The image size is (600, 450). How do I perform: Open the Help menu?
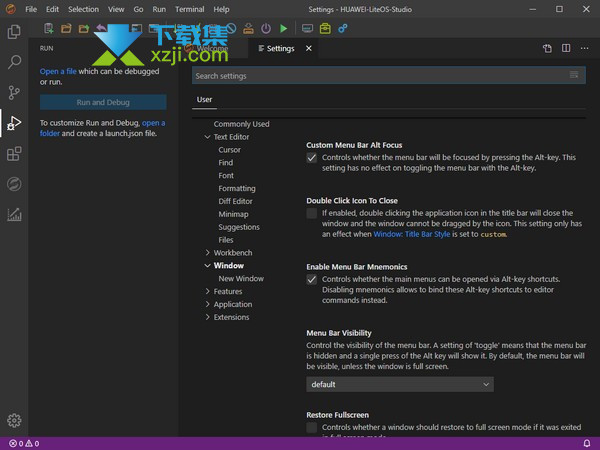click(x=221, y=9)
